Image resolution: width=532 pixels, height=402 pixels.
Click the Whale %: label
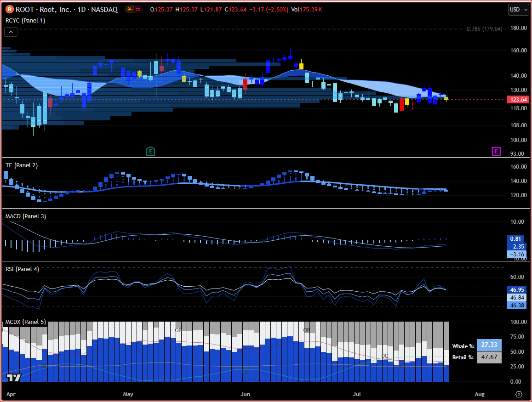[463, 346]
